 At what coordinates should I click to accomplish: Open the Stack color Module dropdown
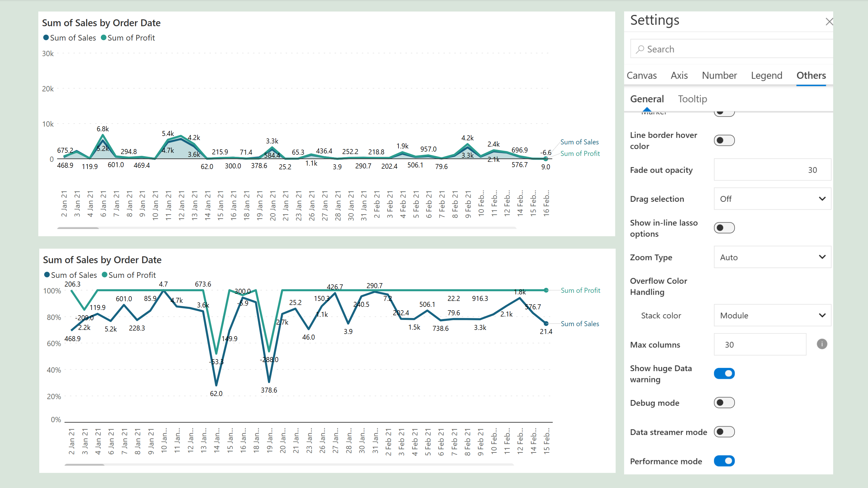point(772,315)
